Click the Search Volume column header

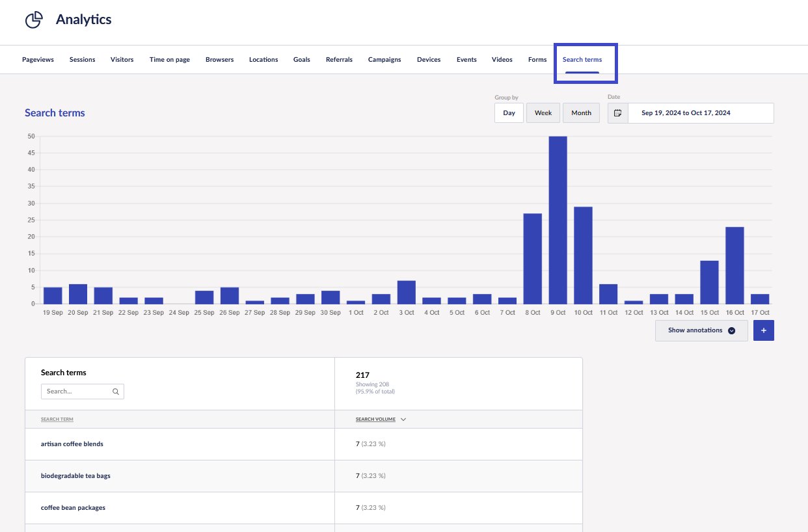375,419
